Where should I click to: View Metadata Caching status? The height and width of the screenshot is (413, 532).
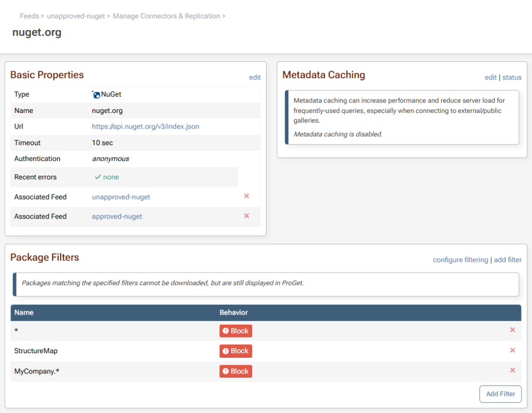[x=512, y=78]
